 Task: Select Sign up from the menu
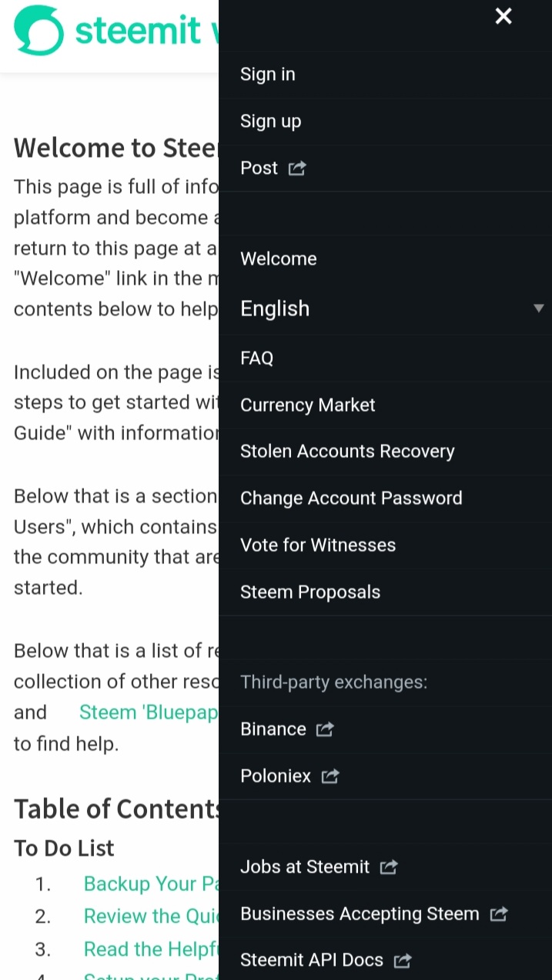pyautogui.click(x=270, y=122)
